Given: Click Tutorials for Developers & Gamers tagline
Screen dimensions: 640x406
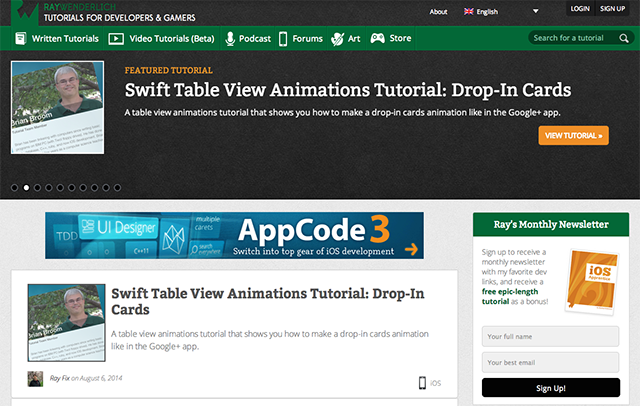Looking at the screenshot, I should coord(120,18).
